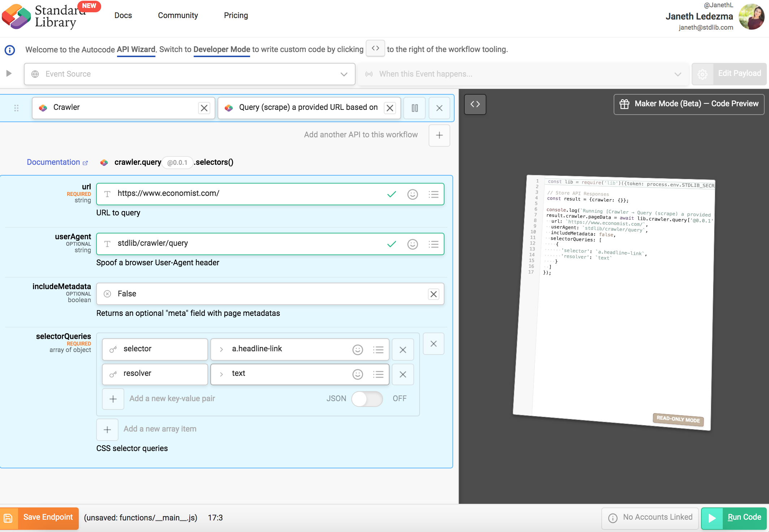Open list options for resolver text value
The height and width of the screenshot is (532, 769).
coord(378,374)
